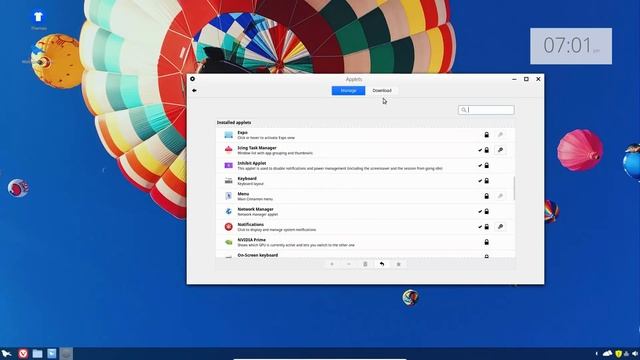Select the Notifications applet row
The width and height of the screenshot is (640, 360).
(365, 227)
